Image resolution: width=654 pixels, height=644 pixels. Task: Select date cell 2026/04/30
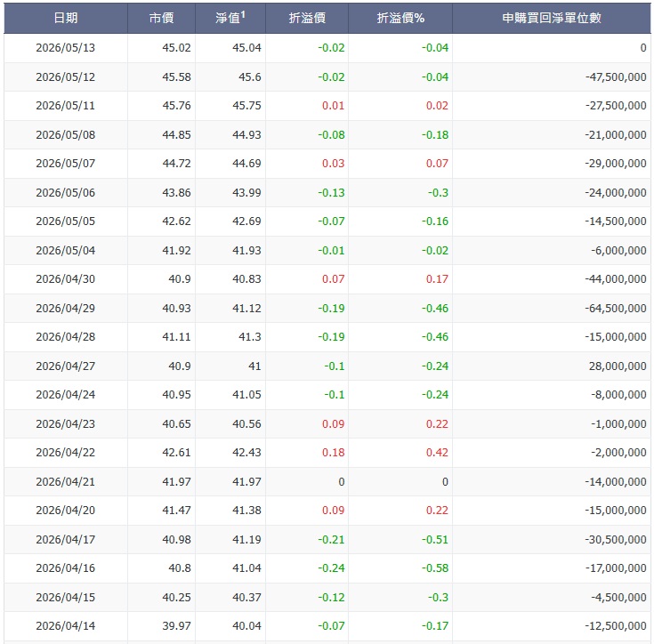(66, 278)
